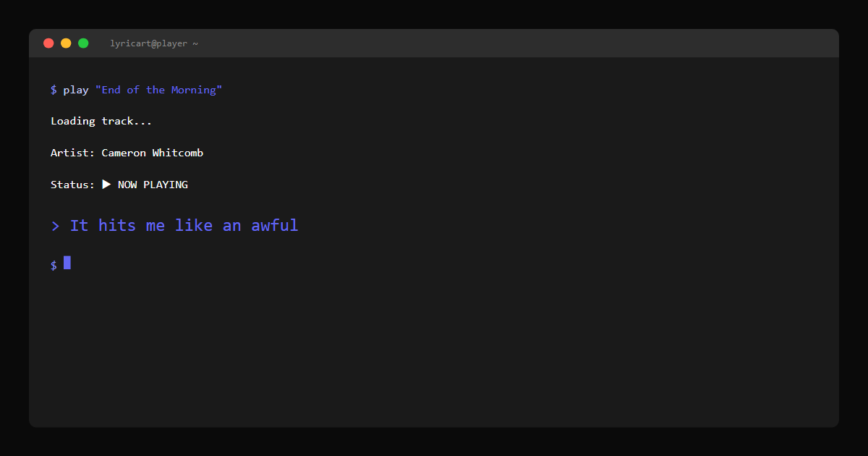Click the yellow minimize window button
Screen dimensions: 868x456
coord(66,43)
